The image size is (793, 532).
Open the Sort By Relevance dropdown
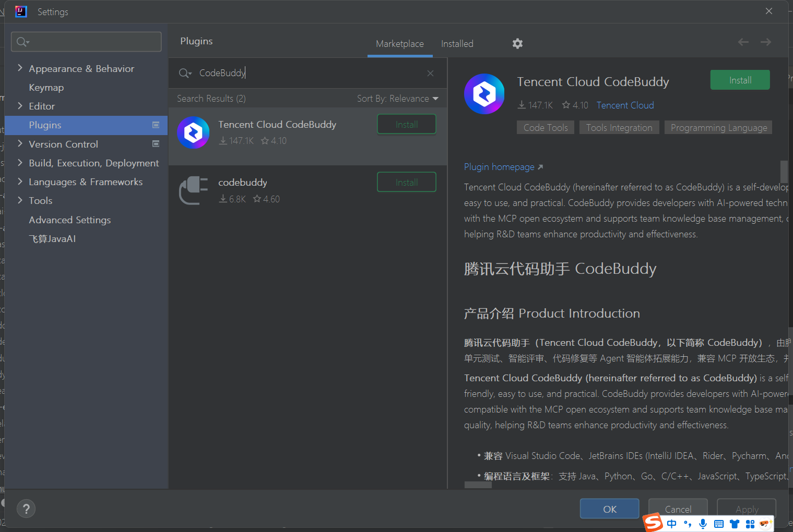click(x=398, y=98)
